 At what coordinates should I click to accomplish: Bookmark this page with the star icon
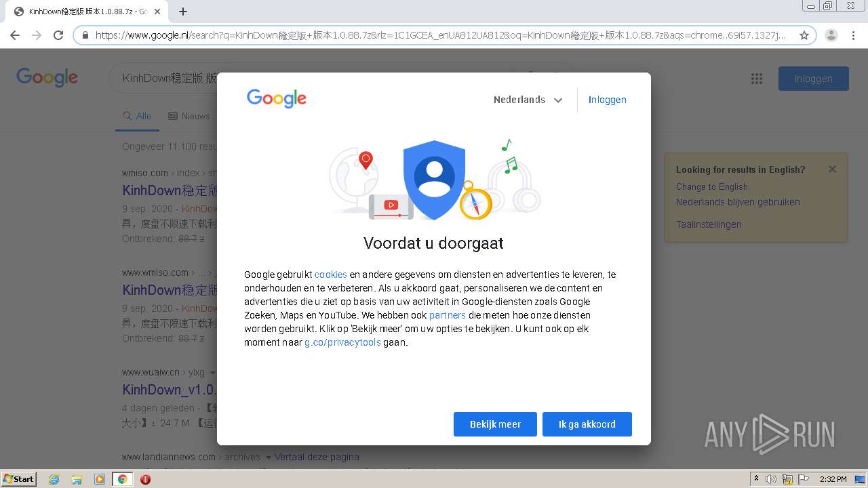(x=804, y=35)
